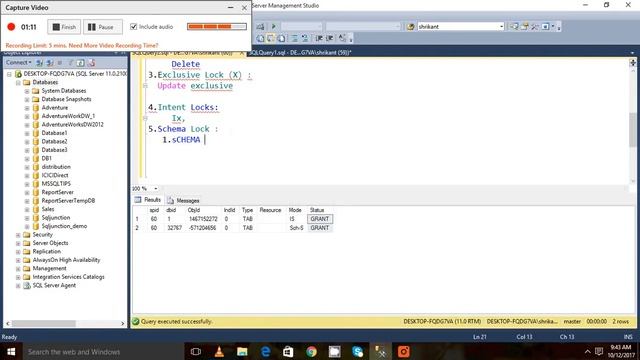Click the database icon beside shrikant dropdown
This screenshot has width=640, height=360.
[411, 27]
